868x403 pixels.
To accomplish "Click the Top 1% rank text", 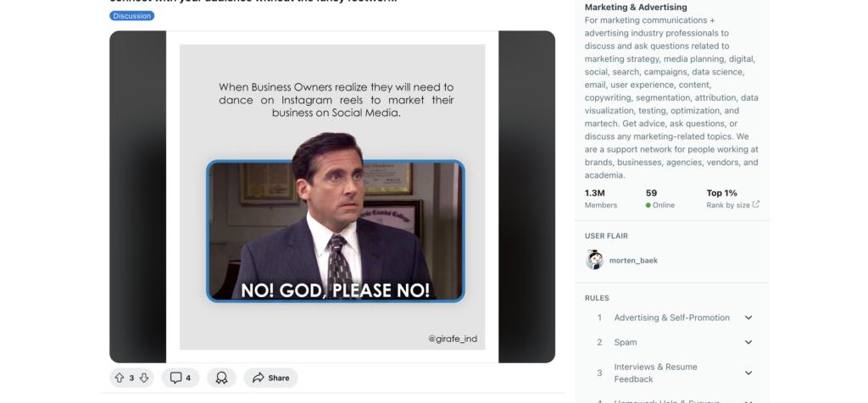I will pyautogui.click(x=722, y=193).
